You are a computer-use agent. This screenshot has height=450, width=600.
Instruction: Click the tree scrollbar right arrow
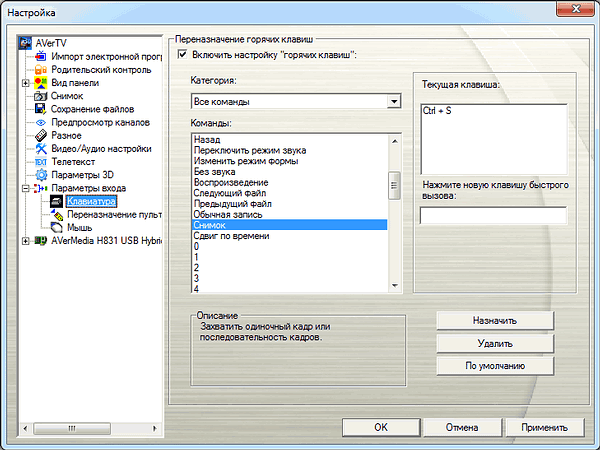coord(155,428)
